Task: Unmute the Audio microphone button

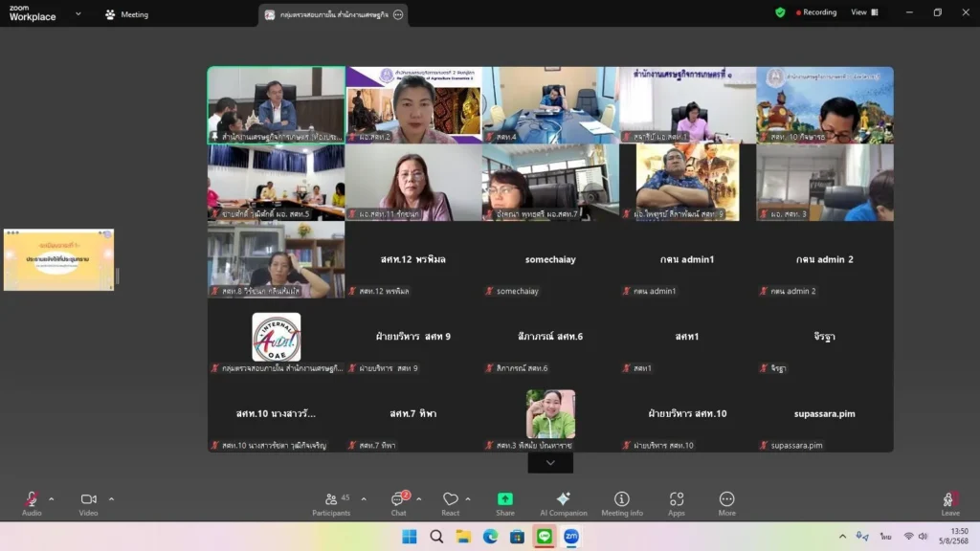Action: pos(32,503)
